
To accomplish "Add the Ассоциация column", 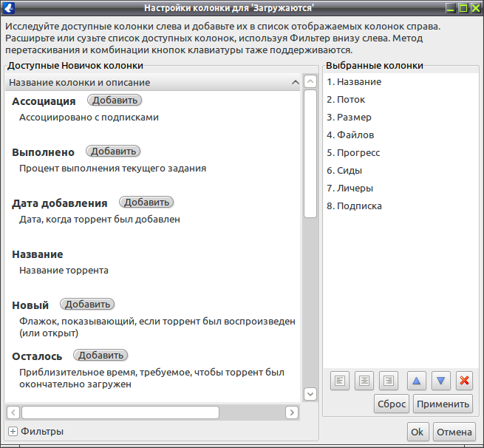I will point(115,101).
